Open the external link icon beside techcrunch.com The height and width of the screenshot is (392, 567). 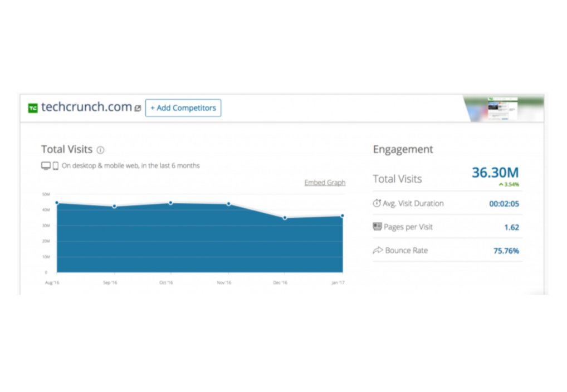tap(138, 108)
